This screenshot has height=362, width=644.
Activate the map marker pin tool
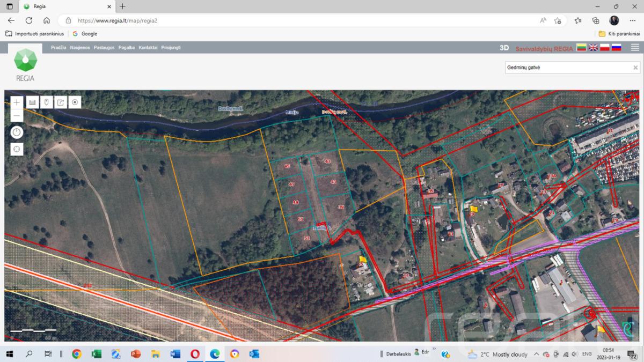pyautogui.click(x=47, y=102)
